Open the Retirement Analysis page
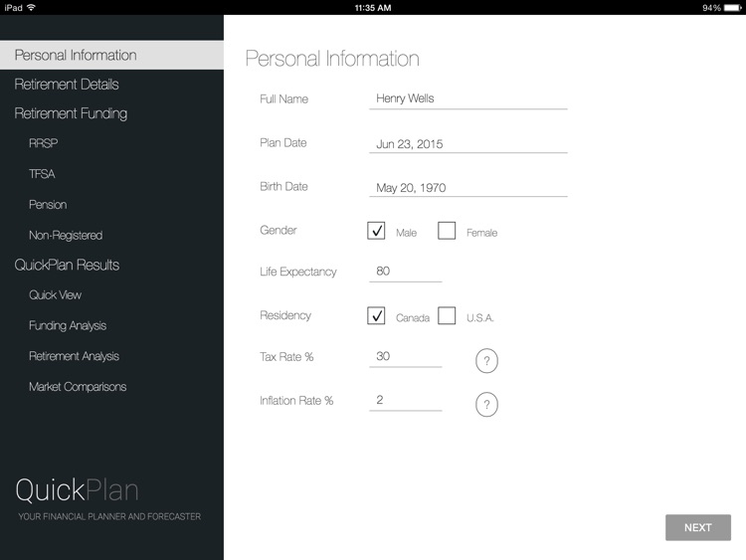 coord(75,356)
